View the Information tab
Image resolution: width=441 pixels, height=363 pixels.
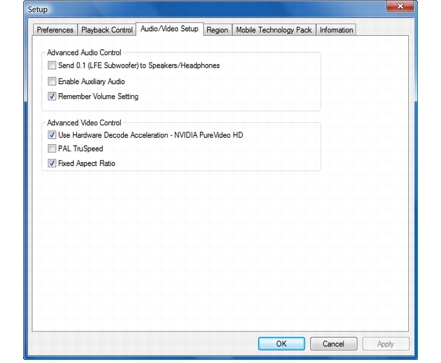coord(336,30)
